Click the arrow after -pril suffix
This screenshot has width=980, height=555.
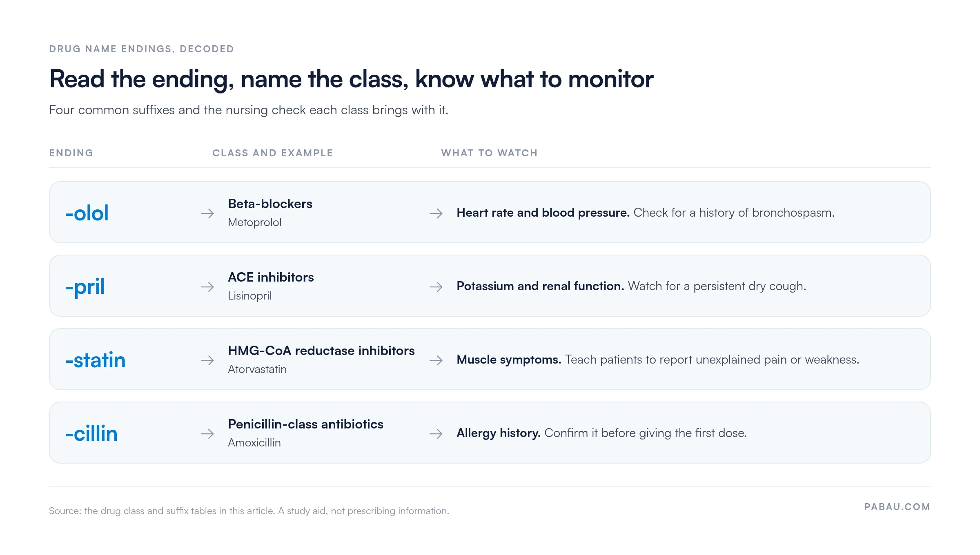click(207, 286)
